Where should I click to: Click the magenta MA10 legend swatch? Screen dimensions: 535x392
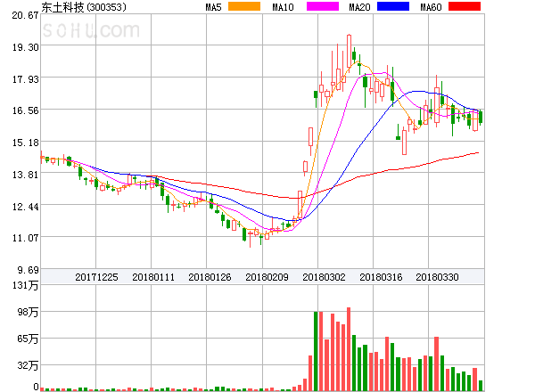pos(323,6)
